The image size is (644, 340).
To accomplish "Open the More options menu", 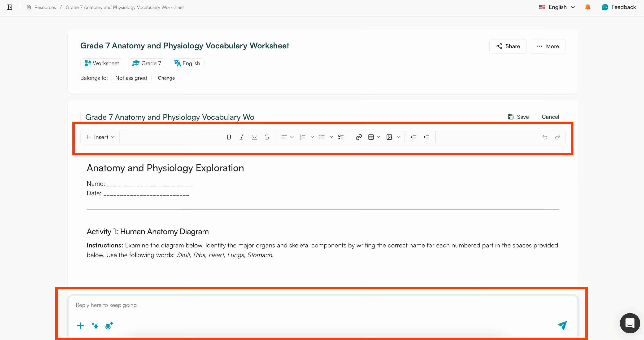I will click(x=548, y=46).
